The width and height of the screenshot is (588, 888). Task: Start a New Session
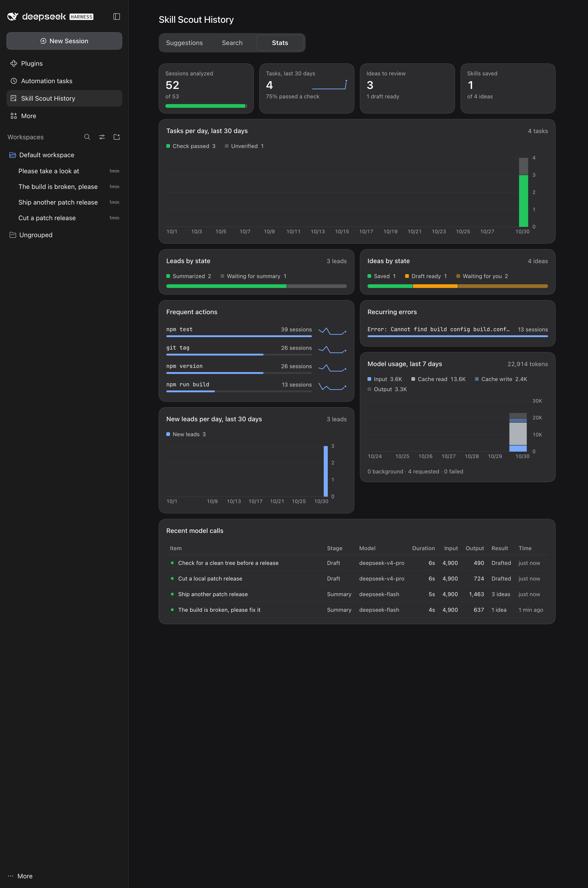point(64,41)
